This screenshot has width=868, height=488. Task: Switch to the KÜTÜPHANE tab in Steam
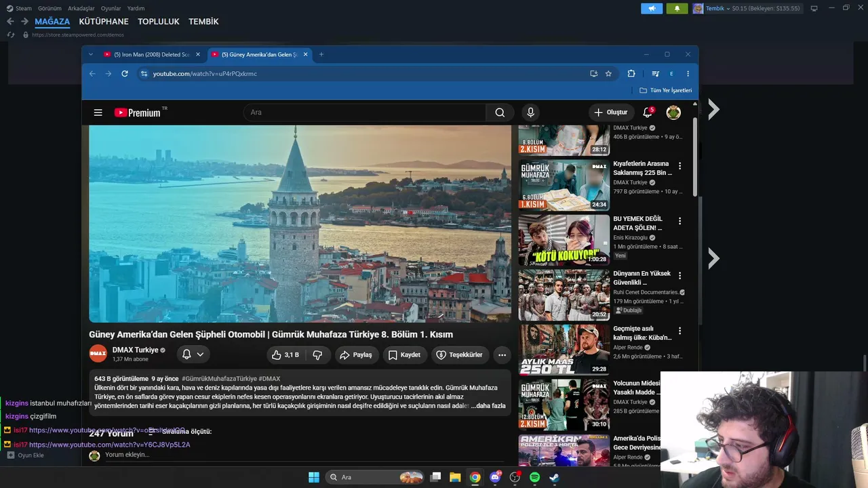coord(104,22)
